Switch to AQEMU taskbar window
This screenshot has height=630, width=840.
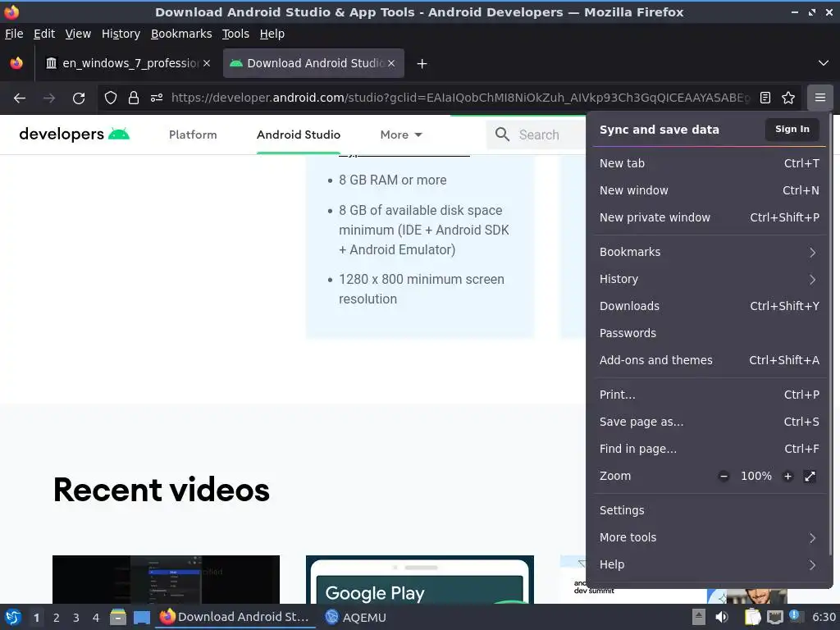pyautogui.click(x=356, y=618)
